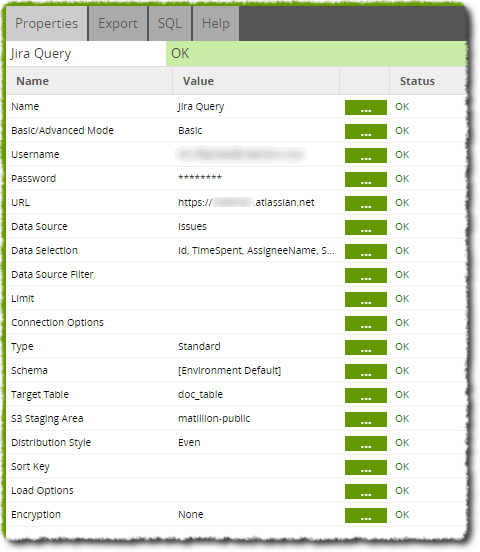Click the 'matillion-public' staging value
The width and height of the screenshot is (480, 552).
click(214, 418)
